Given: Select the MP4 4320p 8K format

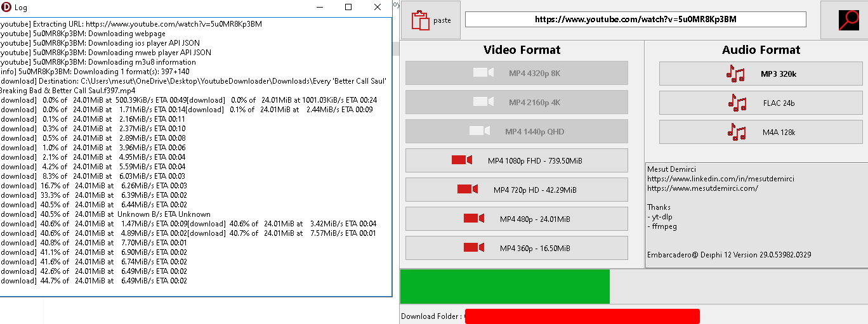Looking at the screenshot, I should [516, 74].
